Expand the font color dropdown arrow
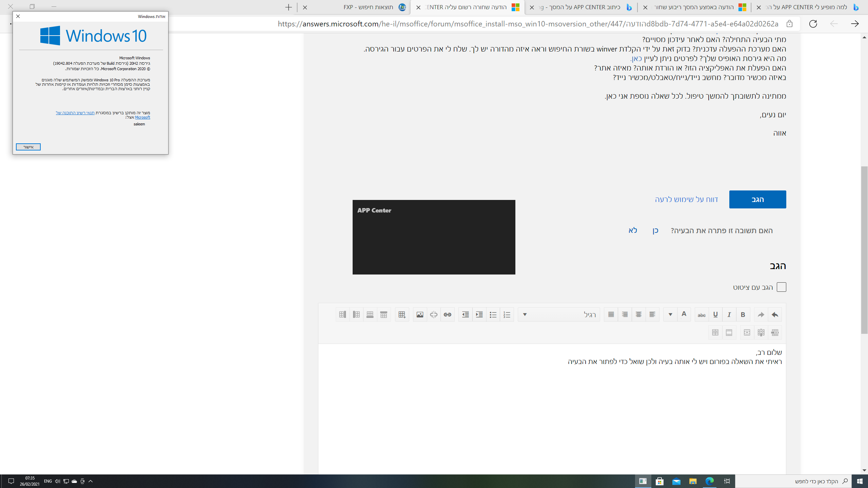 point(670,314)
